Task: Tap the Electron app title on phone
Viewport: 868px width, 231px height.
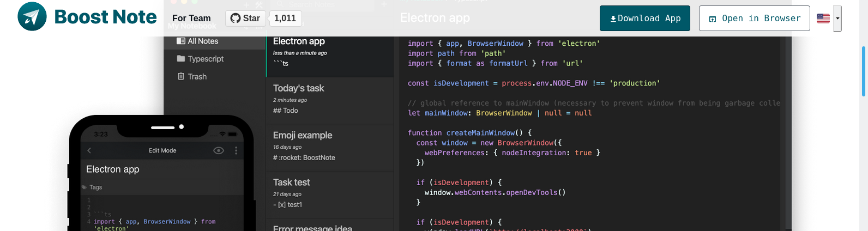Action: 112,169
